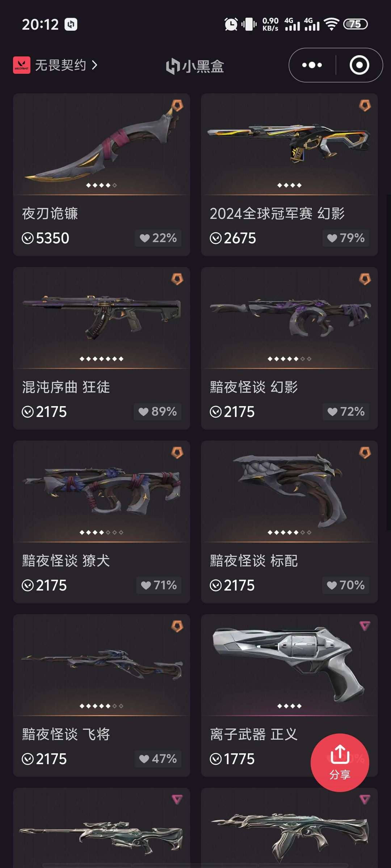
Task: Select the level dots under 黯夜怪谈 幻影
Action: coord(289,359)
